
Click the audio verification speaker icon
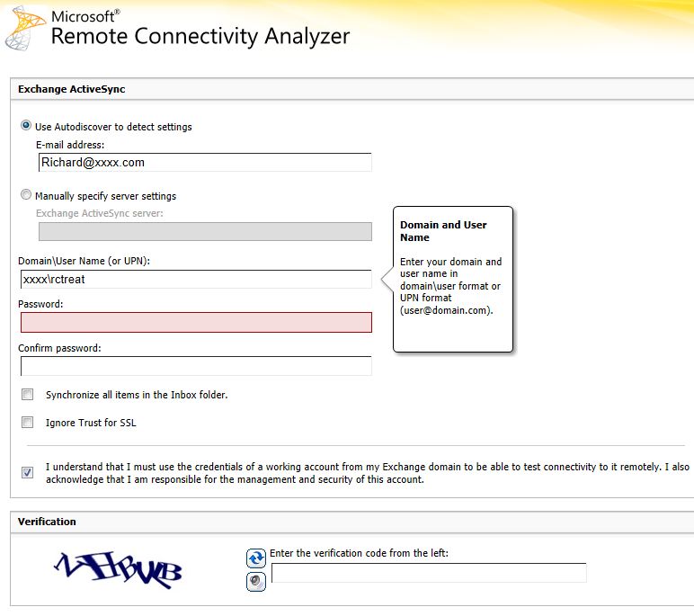point(256,582)
